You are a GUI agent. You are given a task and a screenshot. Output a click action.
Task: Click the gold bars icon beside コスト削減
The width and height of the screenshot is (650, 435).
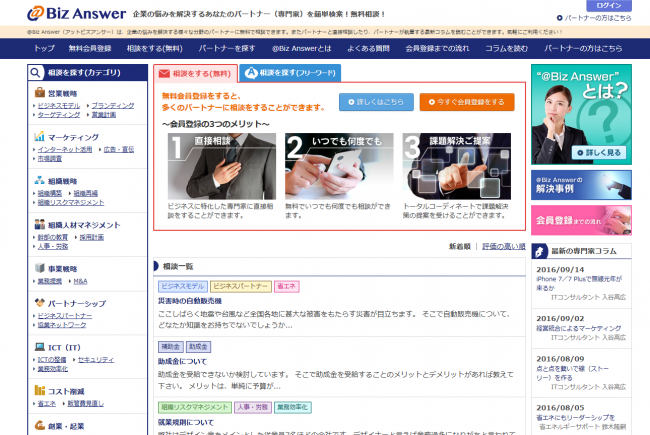click(39, 390)
